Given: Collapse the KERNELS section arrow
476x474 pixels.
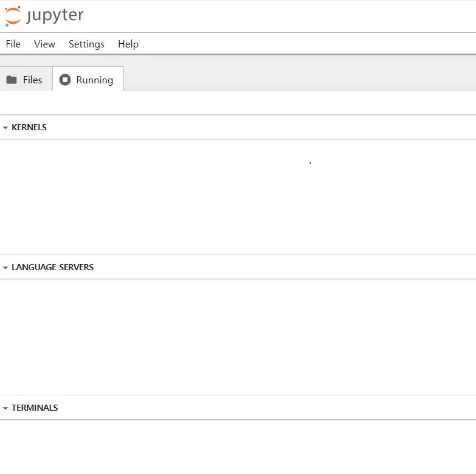Looking at the screenshot, I should [5, 128].
